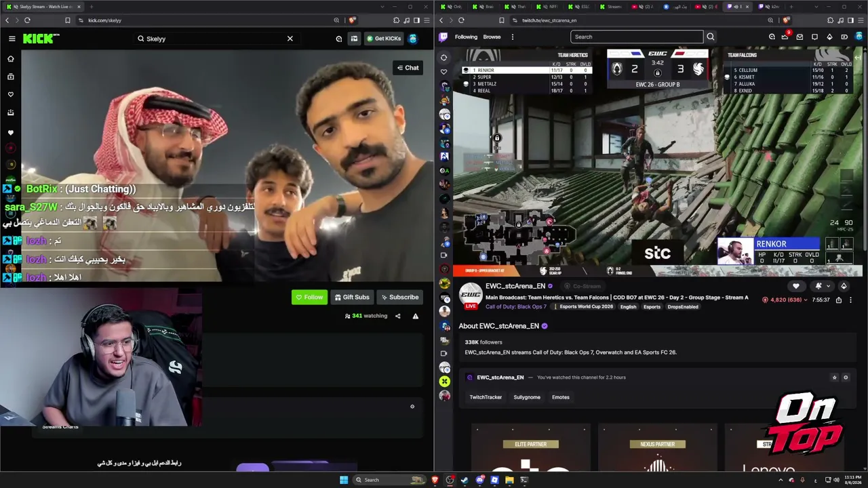The image size is (868, 488).
Task: Click the star icon in channel panel
Action: click(x=834, y=378)
